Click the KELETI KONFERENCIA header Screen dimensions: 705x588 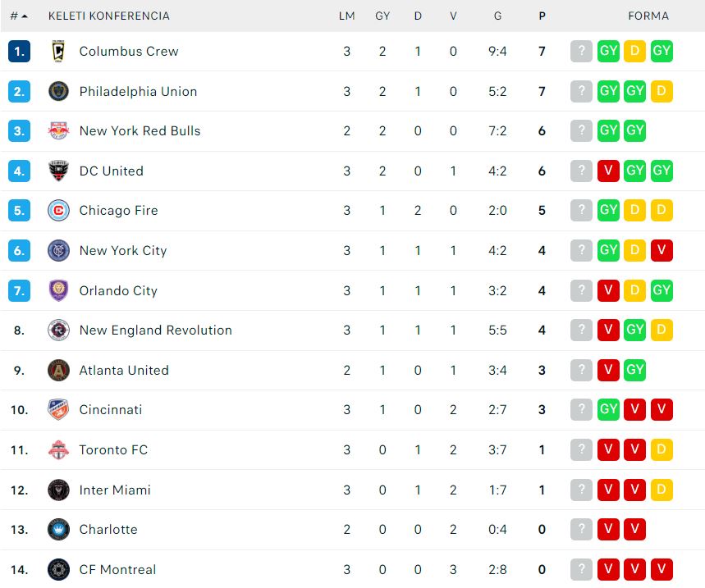click(x=109, y=16)
